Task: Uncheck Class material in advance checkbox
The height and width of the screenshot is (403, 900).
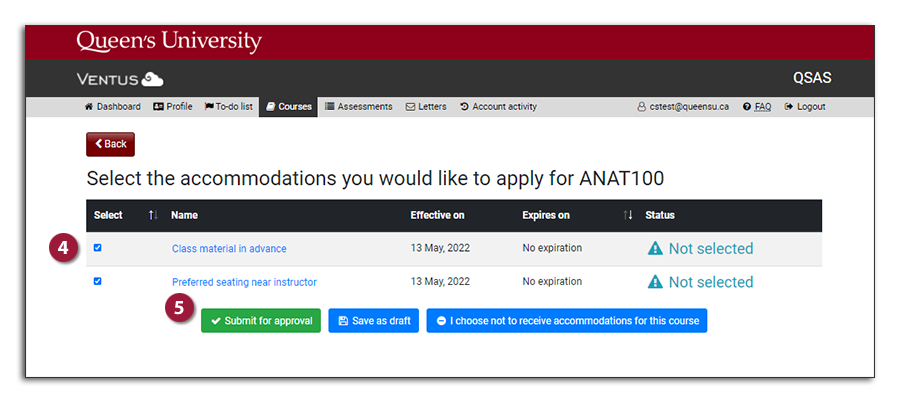Action: pyautogui.click(x=97, y=248)
